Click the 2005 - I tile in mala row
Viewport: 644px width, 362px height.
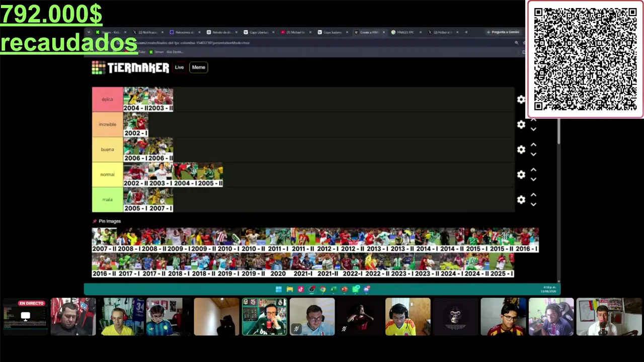pos(136,200)
